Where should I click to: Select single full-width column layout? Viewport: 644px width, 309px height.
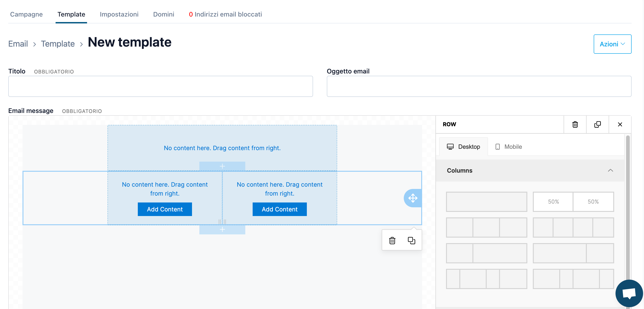(x=486, y=202)
